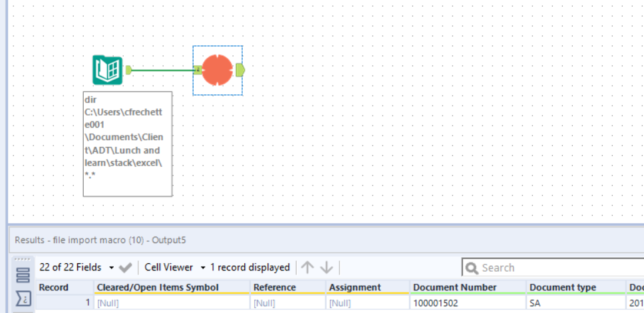Select the orange file import macro tool

[x=218, y=70]
